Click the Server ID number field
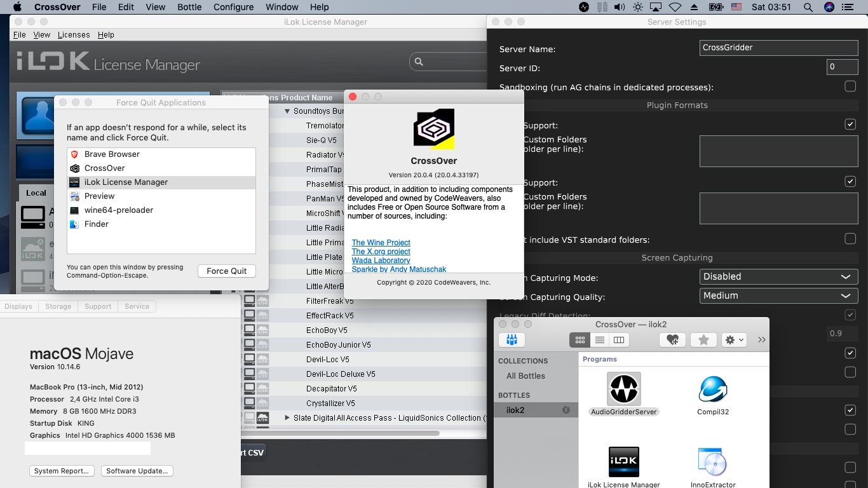Image resolution: width=868 pixels, height=488 pixels. [x=843, y=67]
